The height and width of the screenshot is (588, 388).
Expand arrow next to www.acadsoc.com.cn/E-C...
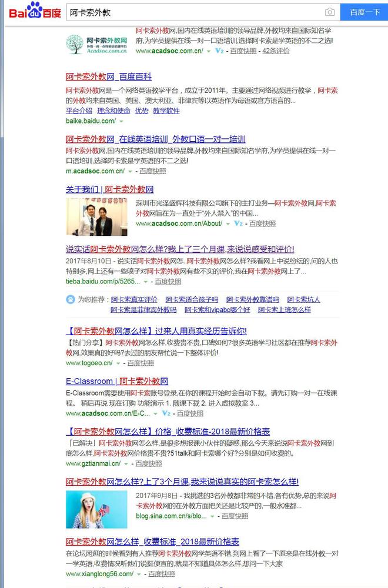pyautogui.click(x=156, y=414)
